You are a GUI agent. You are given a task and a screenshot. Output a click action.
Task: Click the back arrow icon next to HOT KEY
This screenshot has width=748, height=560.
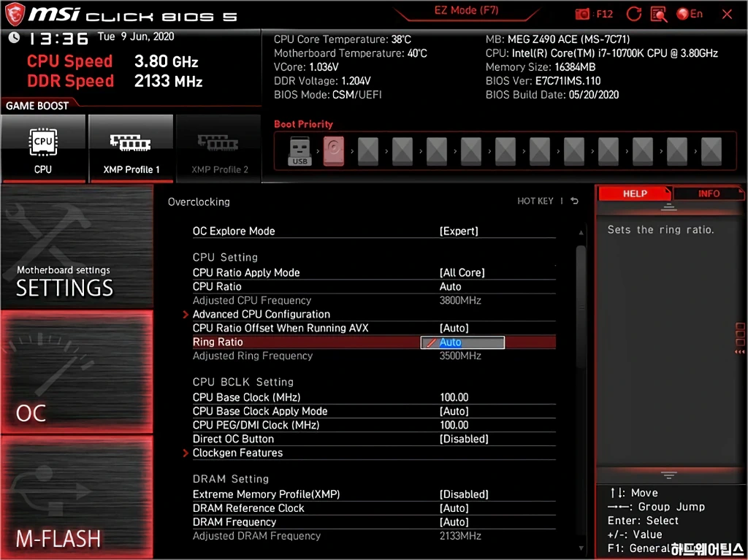click(x=574, y=201)
